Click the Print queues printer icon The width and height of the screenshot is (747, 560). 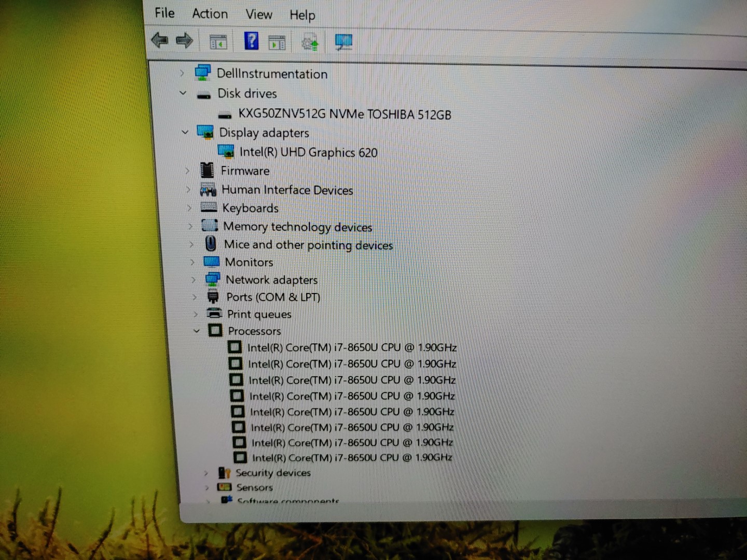point(214,313)
